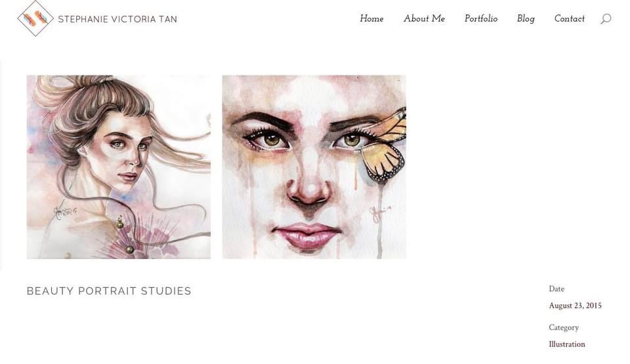Click the Date label
The width and height of the screenshot is (630, 364).
556,289
